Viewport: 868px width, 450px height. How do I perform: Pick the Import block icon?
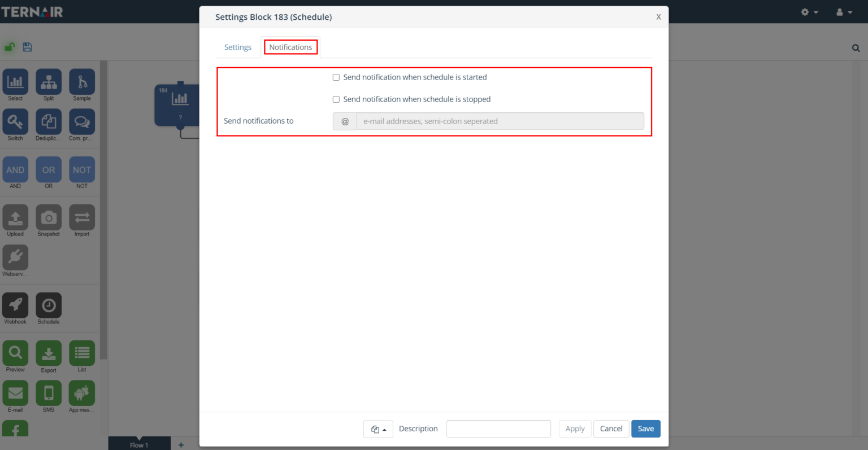pos(82,217)
